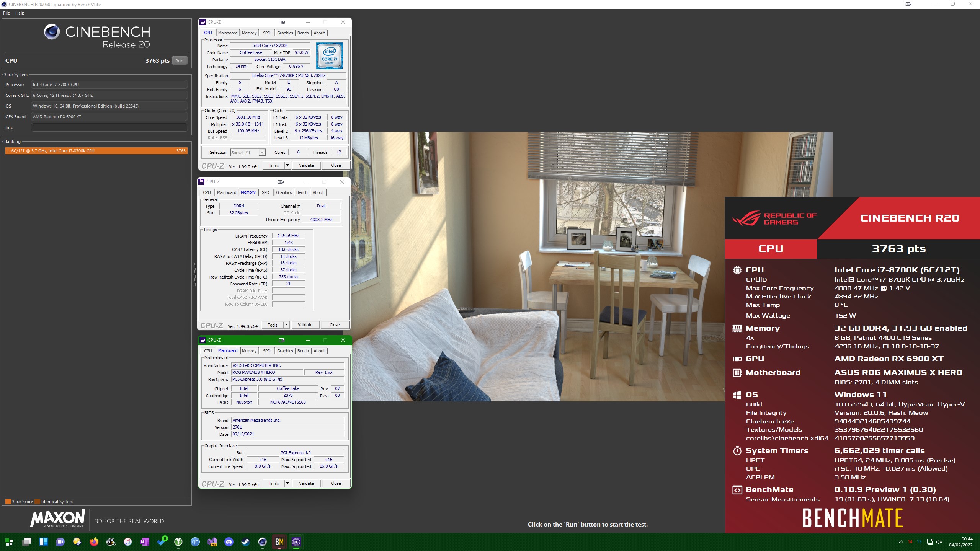980x551 pixels.
Task: Click Close button in top CPU-Z window
Action: click(336, 165)
